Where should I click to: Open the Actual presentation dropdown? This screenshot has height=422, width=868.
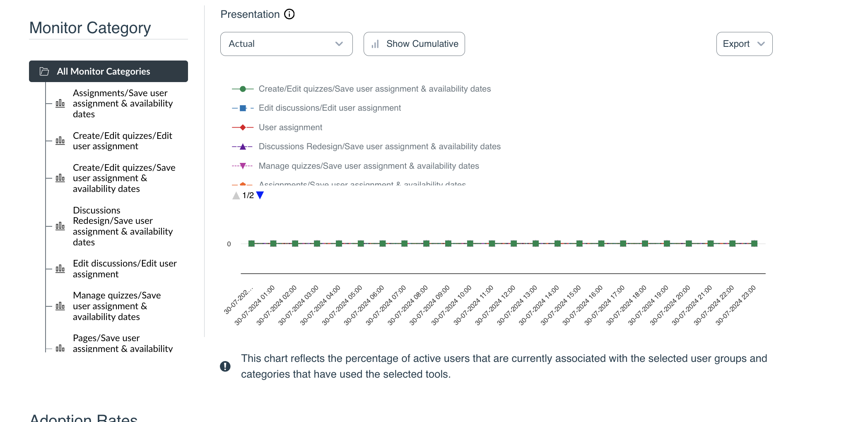pyautogui.click(x=286, y=44)
